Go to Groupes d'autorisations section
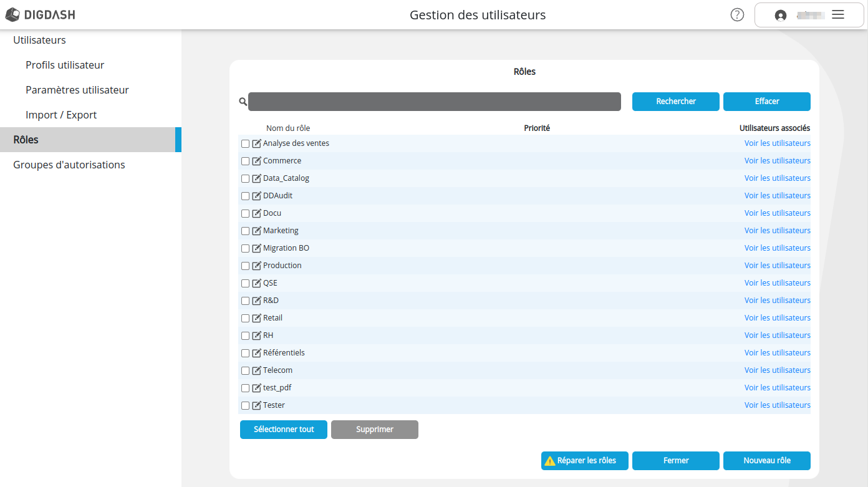This screenshot has height=487, width=868. click(69, 165)
